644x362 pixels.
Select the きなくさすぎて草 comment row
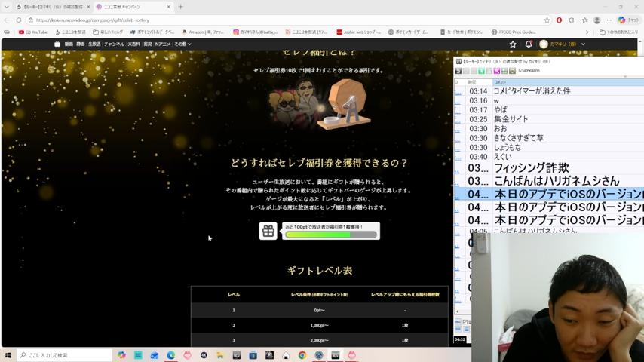pos(549,138)
